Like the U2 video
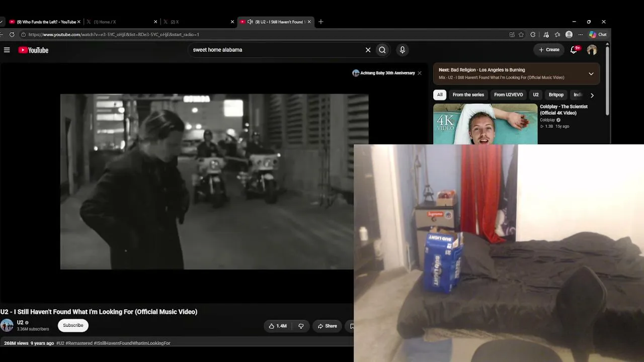Image resolution: width=644 pixels, height=362 pixels. point(278,326)
